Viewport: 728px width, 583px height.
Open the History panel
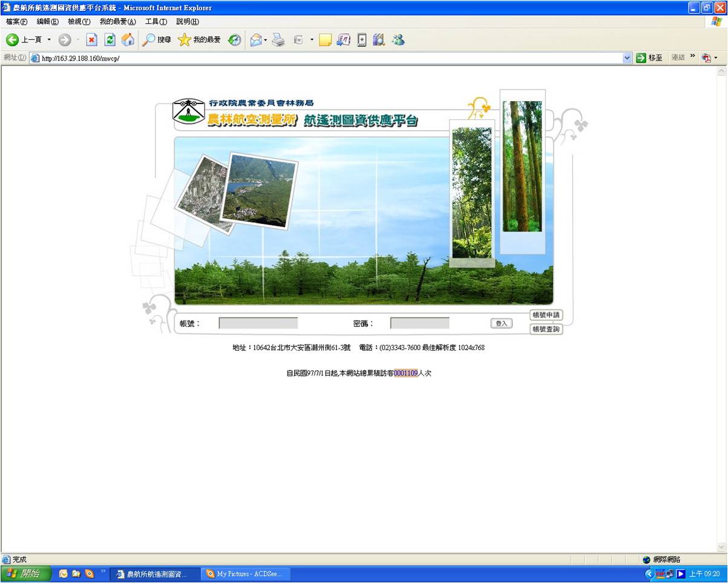[234, 40]
